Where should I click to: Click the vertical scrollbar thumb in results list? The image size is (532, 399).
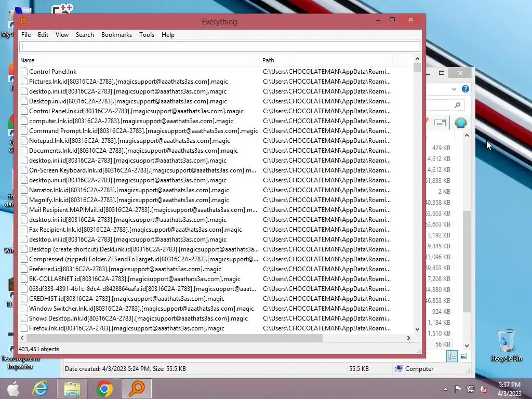417,67
